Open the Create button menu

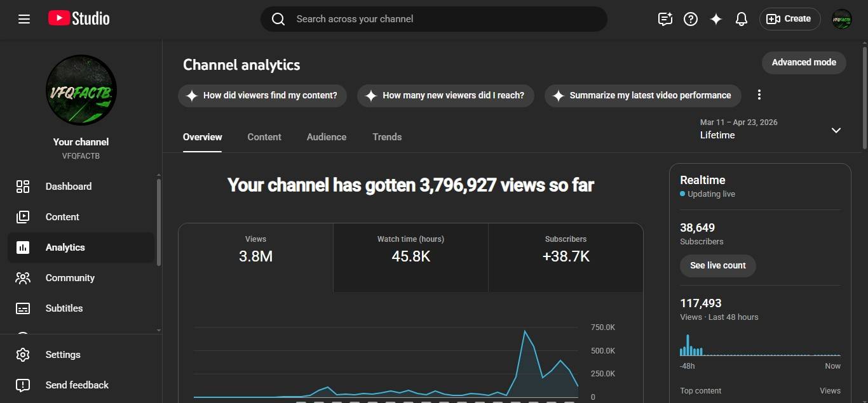(789, 19)
